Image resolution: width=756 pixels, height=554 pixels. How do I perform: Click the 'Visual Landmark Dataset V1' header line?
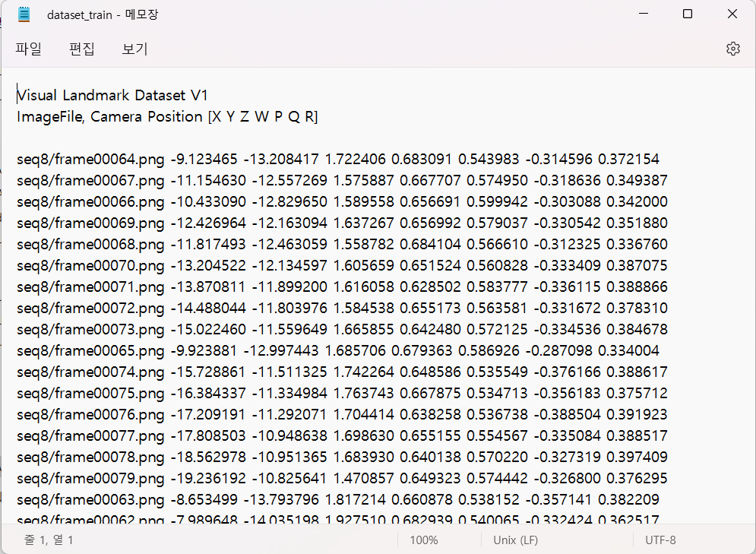pos(112,95)
